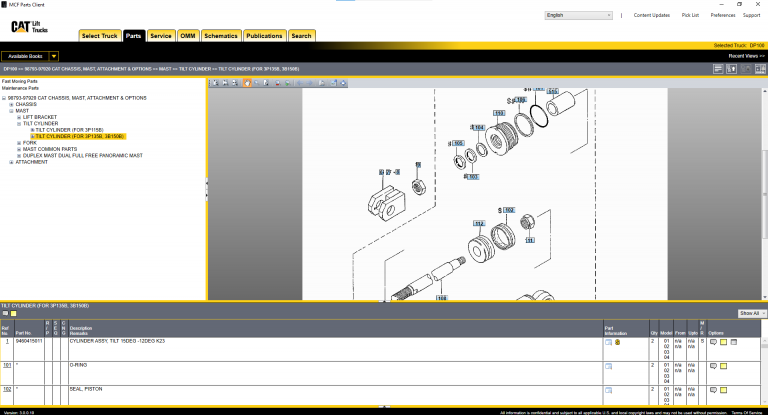Switch to the list-only layout icon
The image size is (768, 415).
pyautogui.click(x=718, y=69)
